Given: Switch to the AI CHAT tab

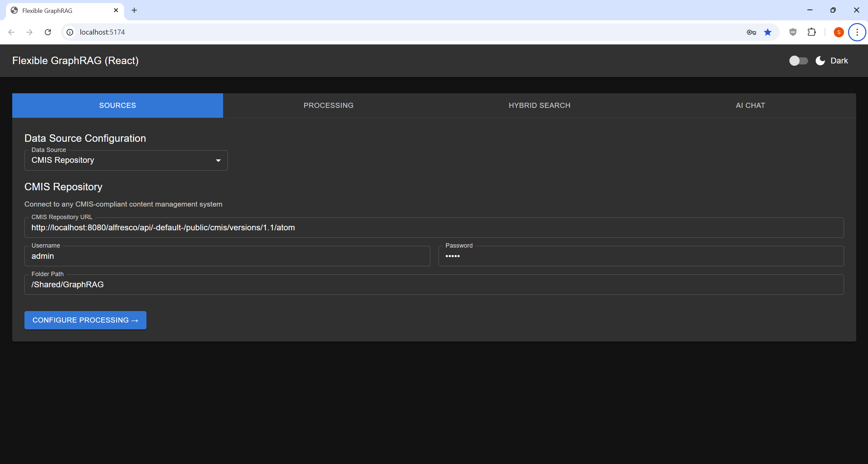Looking at the screenshot, I should (749, 105).
